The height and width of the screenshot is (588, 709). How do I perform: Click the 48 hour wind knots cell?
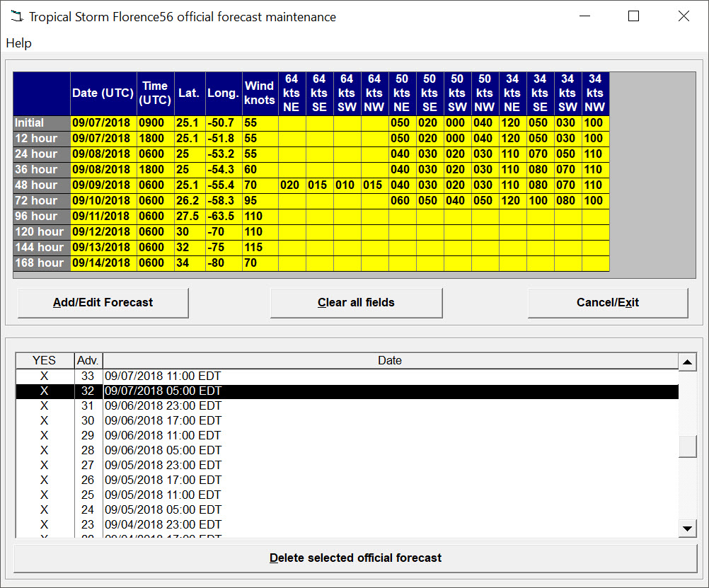coord(259,185)
